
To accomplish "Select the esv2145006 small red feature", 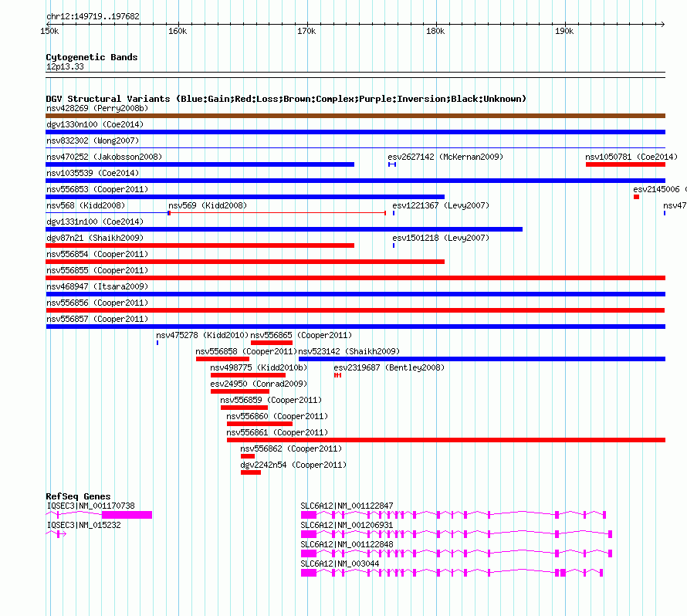I will [636, 197].
